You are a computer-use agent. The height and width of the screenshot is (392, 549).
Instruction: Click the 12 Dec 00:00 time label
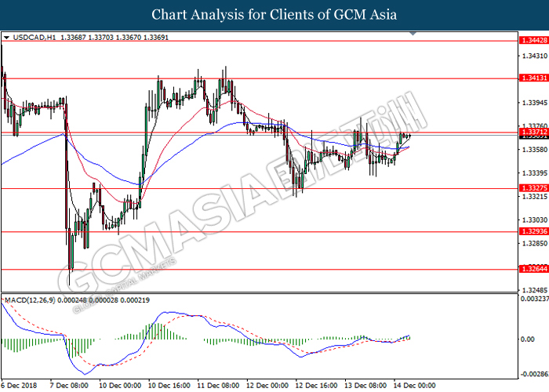pyautogui.click(x=267, y=386)
